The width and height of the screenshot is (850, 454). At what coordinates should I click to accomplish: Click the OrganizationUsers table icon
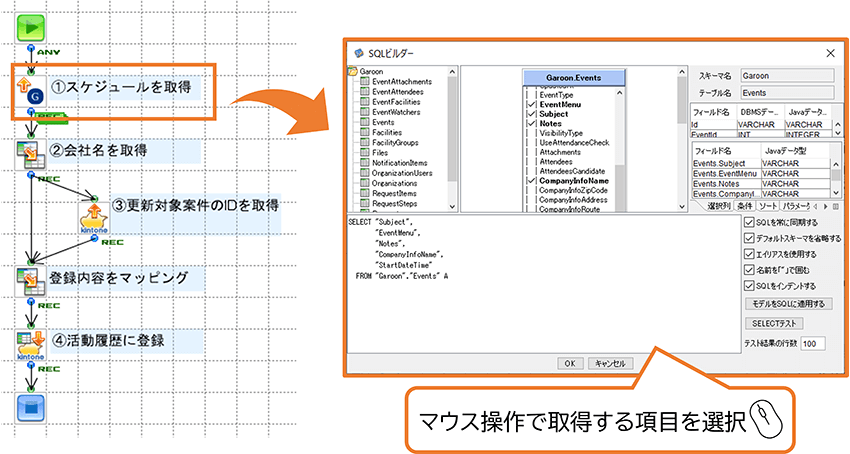click(365, 173)
